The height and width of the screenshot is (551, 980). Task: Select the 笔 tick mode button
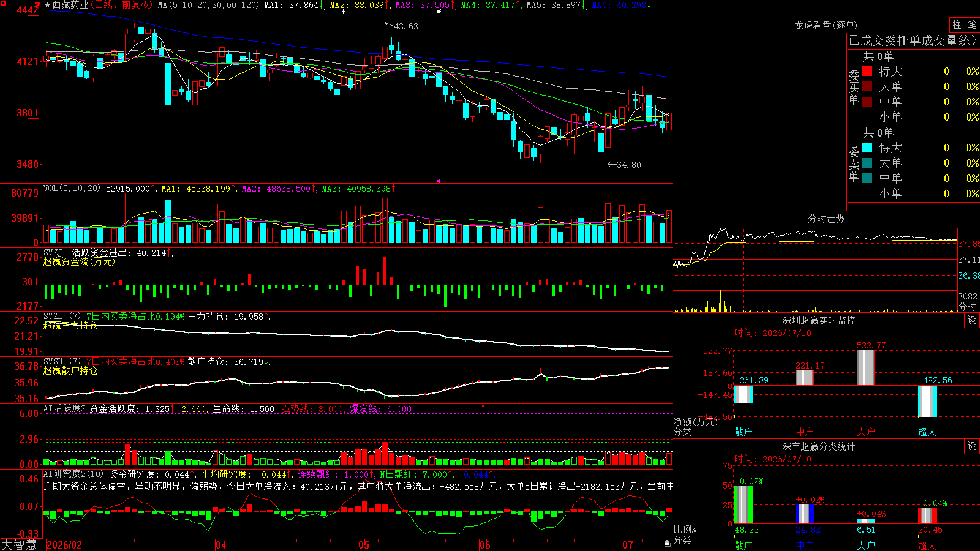[x=972, y=25]
